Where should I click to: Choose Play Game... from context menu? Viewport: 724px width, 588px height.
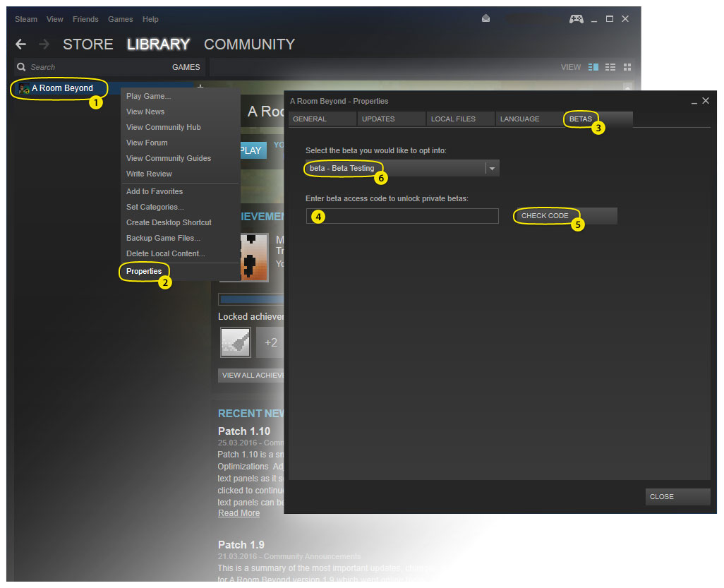(x=180, y=96)
